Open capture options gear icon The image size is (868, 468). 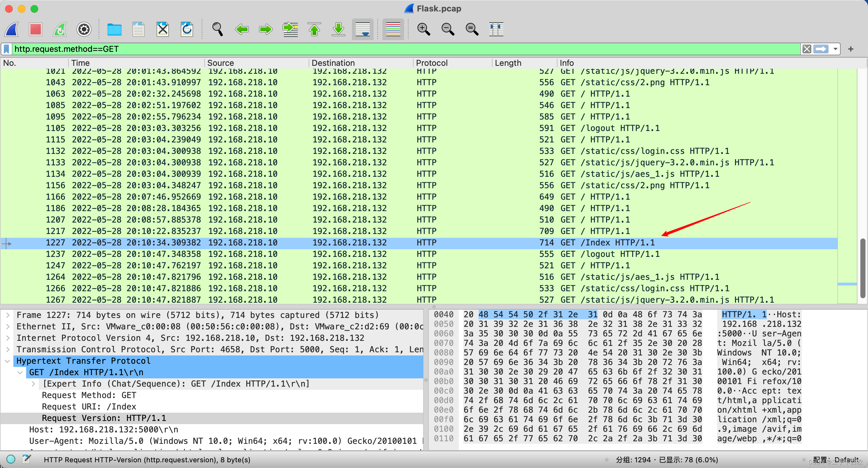(84, 29)
